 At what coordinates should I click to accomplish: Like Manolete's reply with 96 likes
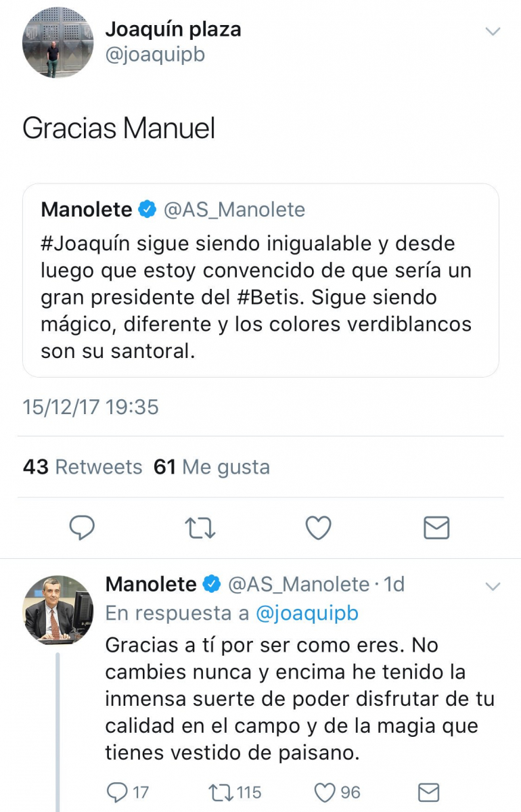pos(326,792)
